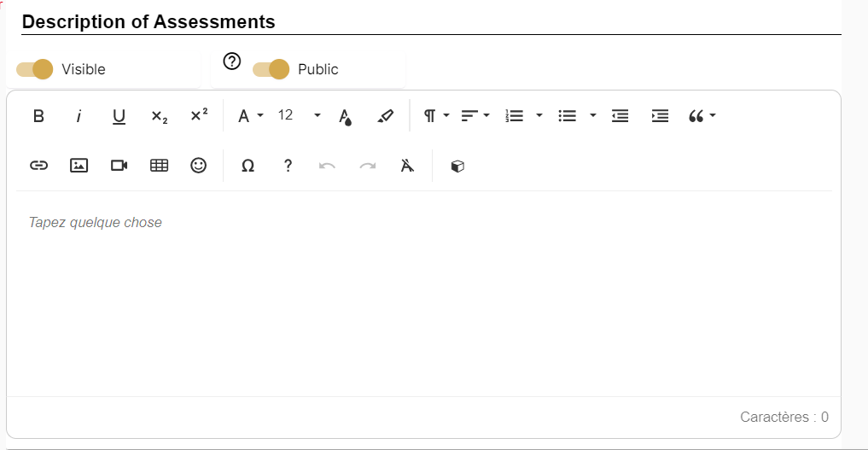Toggle the Visible switch
The height and width of the screenshot is (450, 868).
pos(35,69)
